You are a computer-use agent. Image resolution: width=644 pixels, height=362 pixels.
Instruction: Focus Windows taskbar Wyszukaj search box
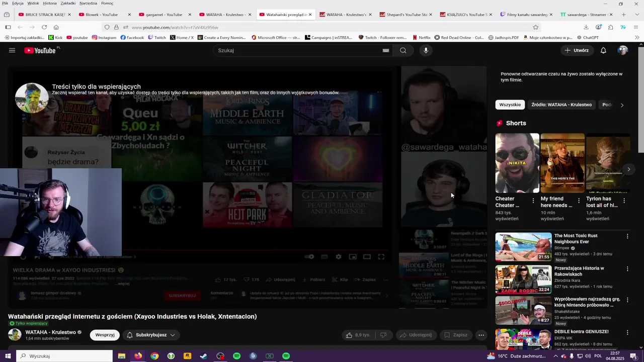point(64,356)
